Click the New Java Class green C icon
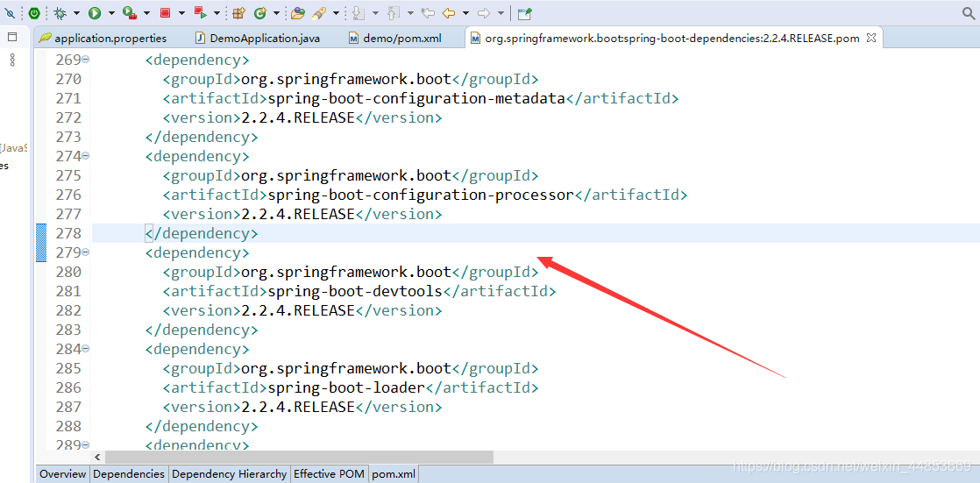The image size is (980, 483). point(260,12)
